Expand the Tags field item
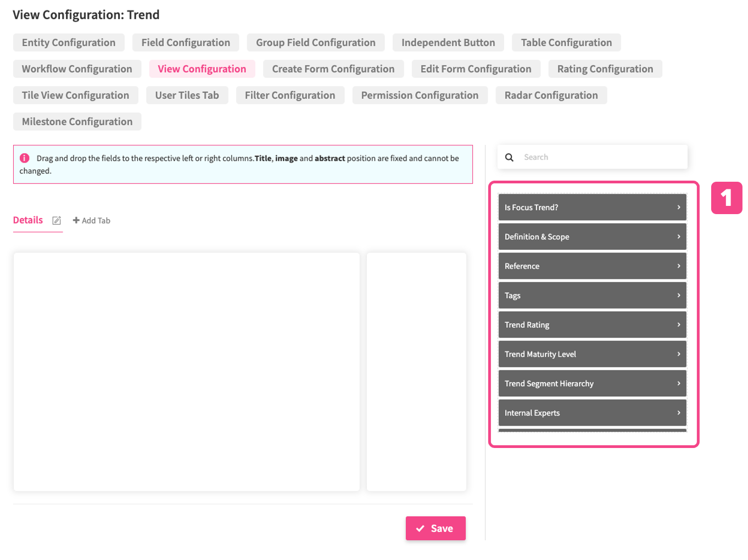 (678, 295)
